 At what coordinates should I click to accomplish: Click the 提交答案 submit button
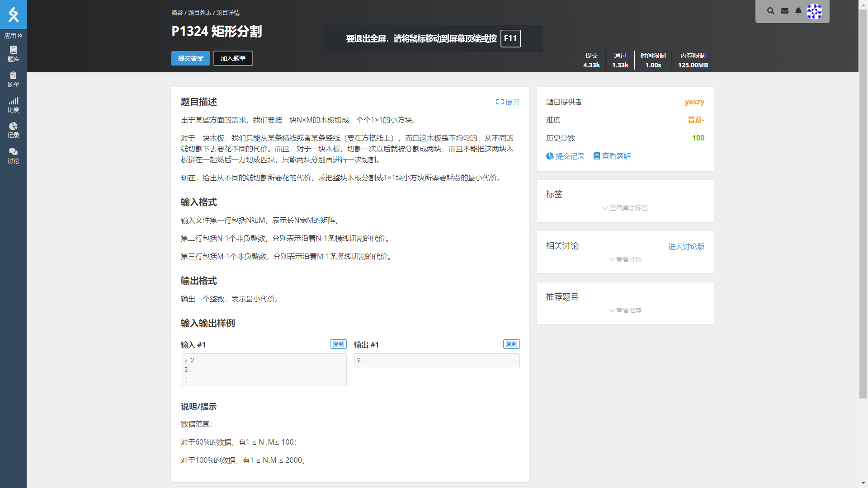click(190, 58)
